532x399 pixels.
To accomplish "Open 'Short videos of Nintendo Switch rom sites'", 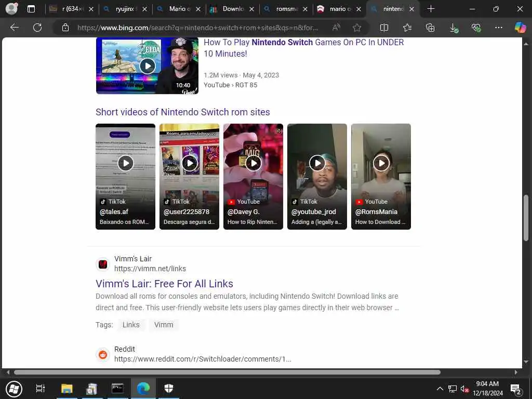I will (x=182, y=112).
